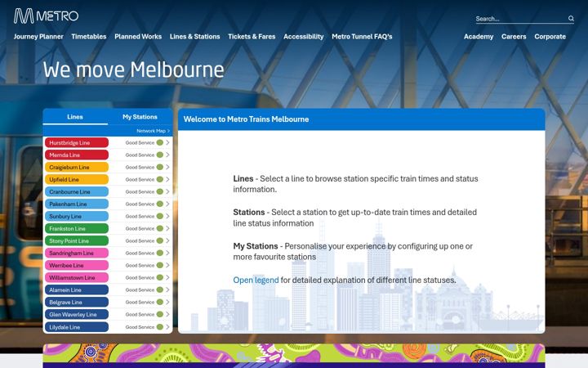The height and width of the screenshot is (368, 588).
Task: Click Sandringham Line green status dot
Action: [160, 253]
